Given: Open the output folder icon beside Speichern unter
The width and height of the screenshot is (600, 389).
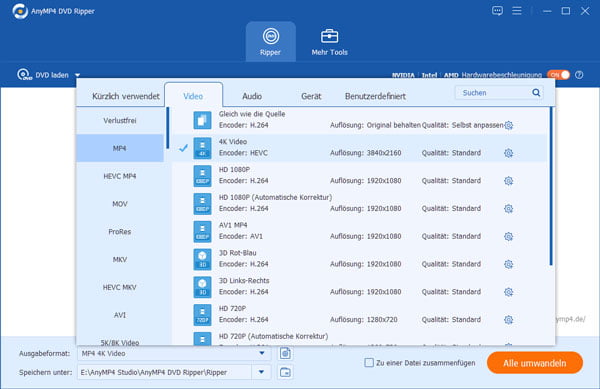Looking at the screenshot, I should (285, 372).
